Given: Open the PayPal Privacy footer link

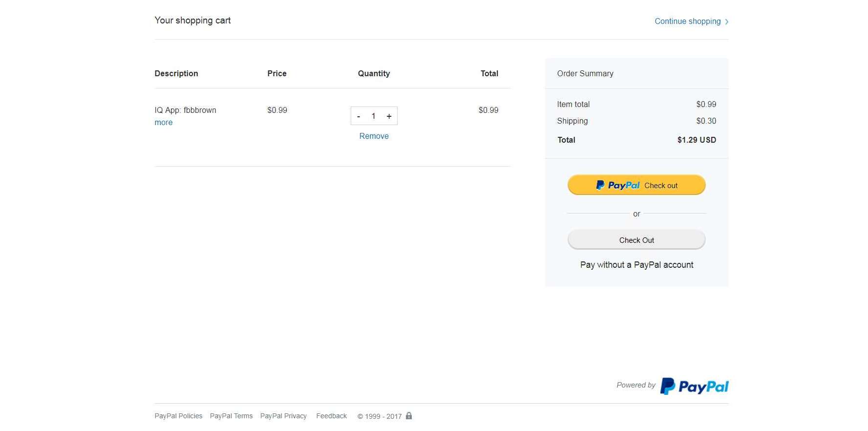Looking at the screenshot, I should click(x=283, y=416).
